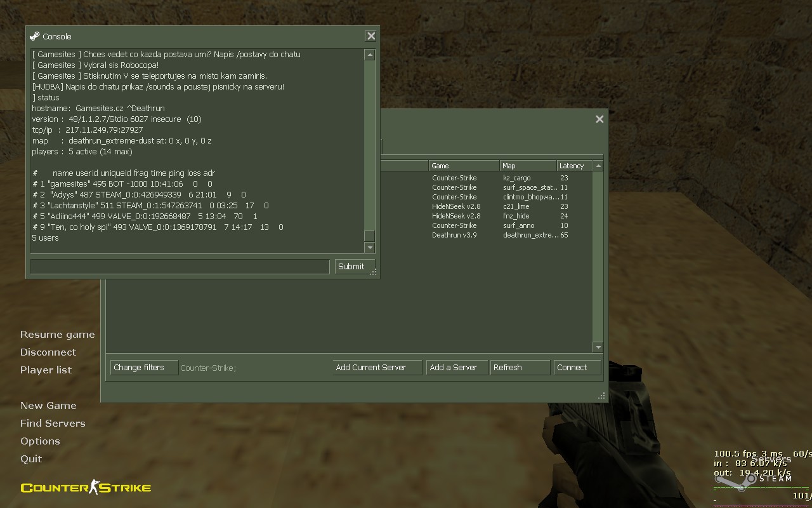
Task: Click the [HUDBA] message line in console
Action: coord(158,87)
